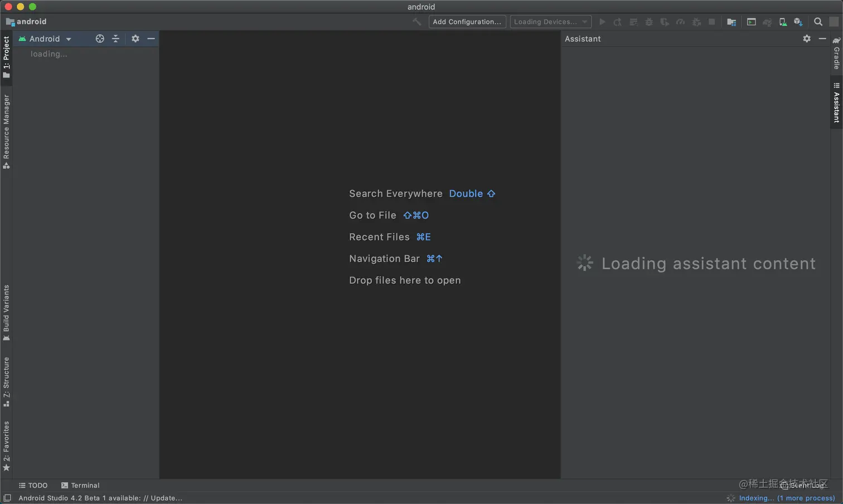The width and height of the screenshot is (843, 504).
Task: Hide the Assistant panel with minus icon
Action: tap(822, 38)
